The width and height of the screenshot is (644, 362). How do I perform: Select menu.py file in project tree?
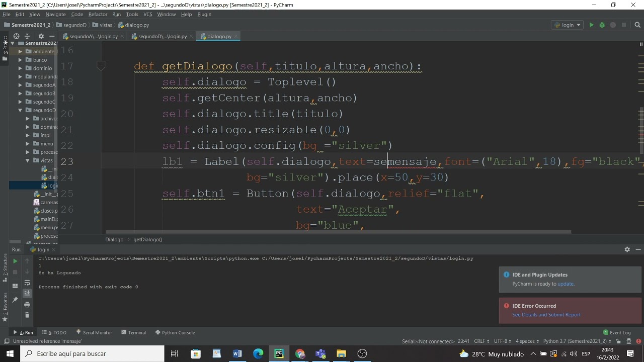(x=45, y=227)
